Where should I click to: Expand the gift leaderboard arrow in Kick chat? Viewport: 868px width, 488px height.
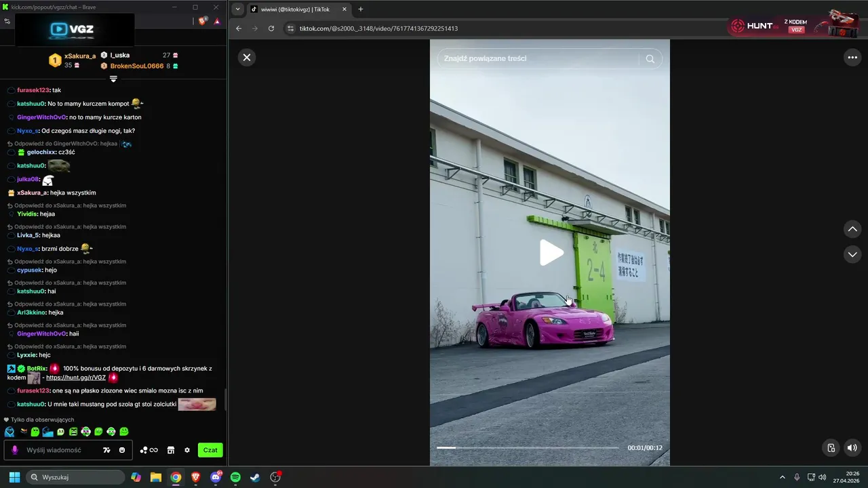click(113, 79)
